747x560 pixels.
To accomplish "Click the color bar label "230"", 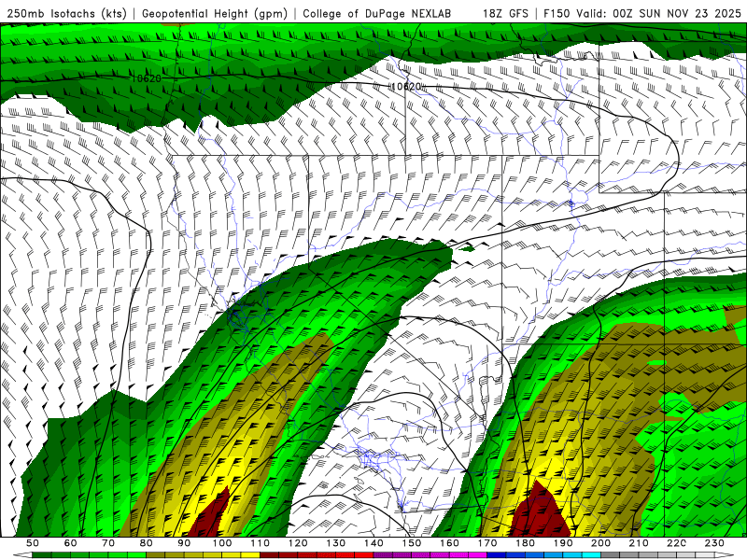I will tap(714, 543).
